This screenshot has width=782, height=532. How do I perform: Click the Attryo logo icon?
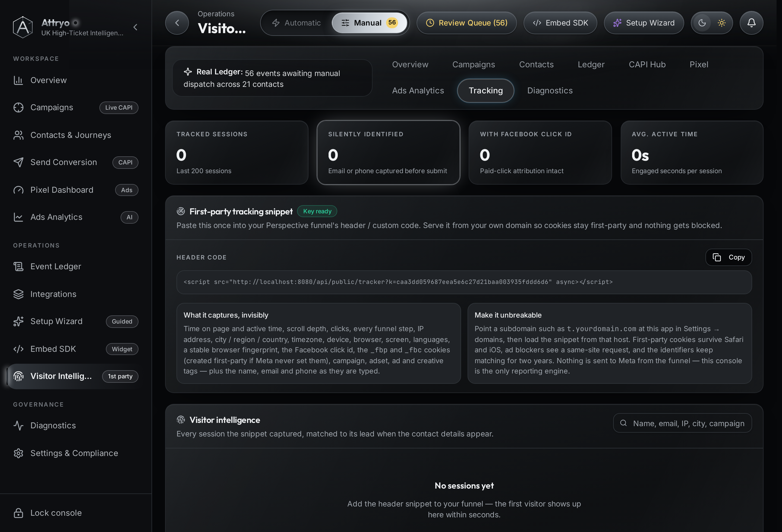(23, 27)
